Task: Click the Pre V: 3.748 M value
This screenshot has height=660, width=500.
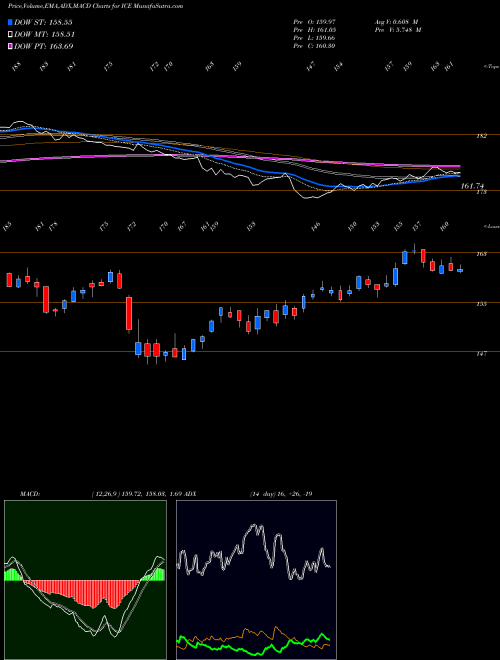Action: (x=398, y=30)
